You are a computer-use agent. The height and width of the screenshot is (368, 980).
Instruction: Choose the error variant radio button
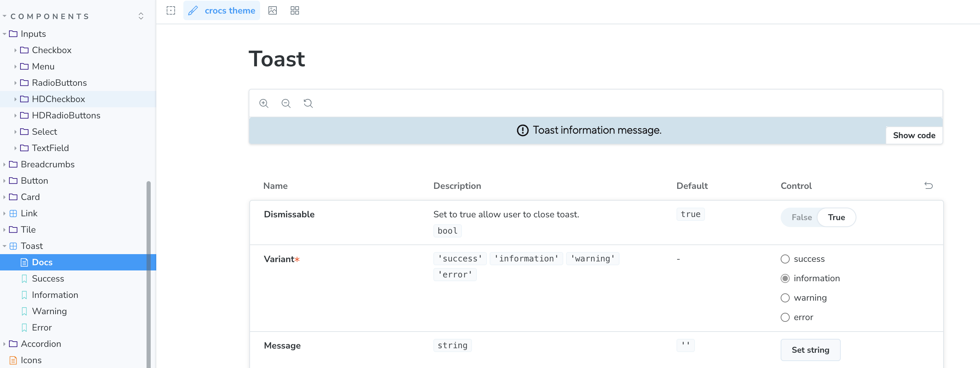coord(785,317)
